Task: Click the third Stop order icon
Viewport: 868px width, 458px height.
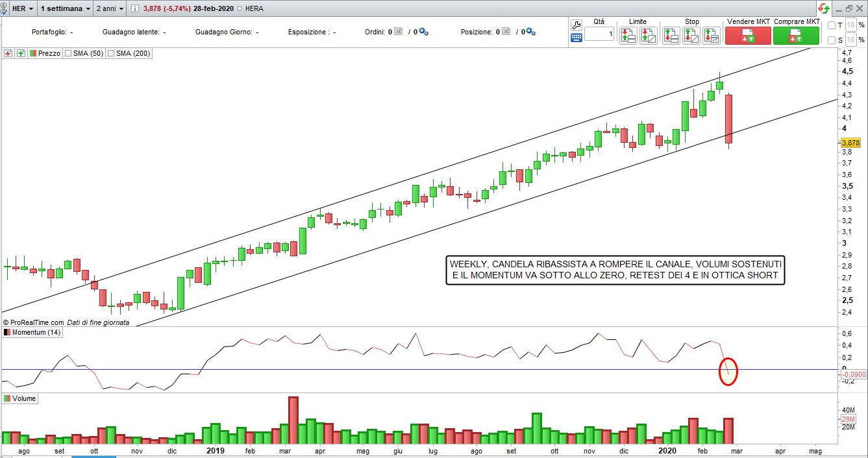Action: [x=712, y=36]
